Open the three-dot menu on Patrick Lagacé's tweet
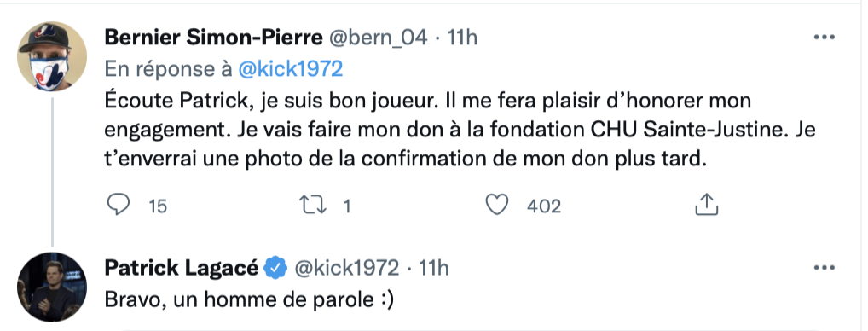The width and height of the screenshot is (868, 331). click(x=825, y=268)
